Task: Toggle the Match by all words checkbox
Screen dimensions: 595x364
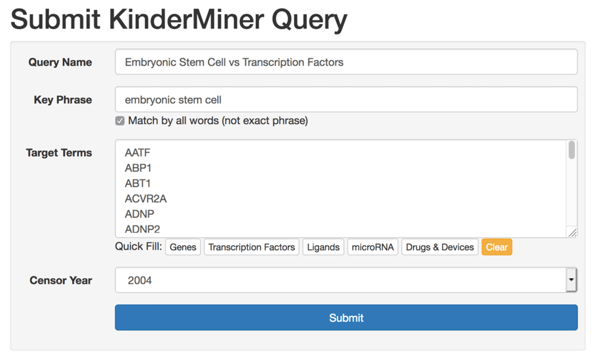Action: tap(120, 121)
